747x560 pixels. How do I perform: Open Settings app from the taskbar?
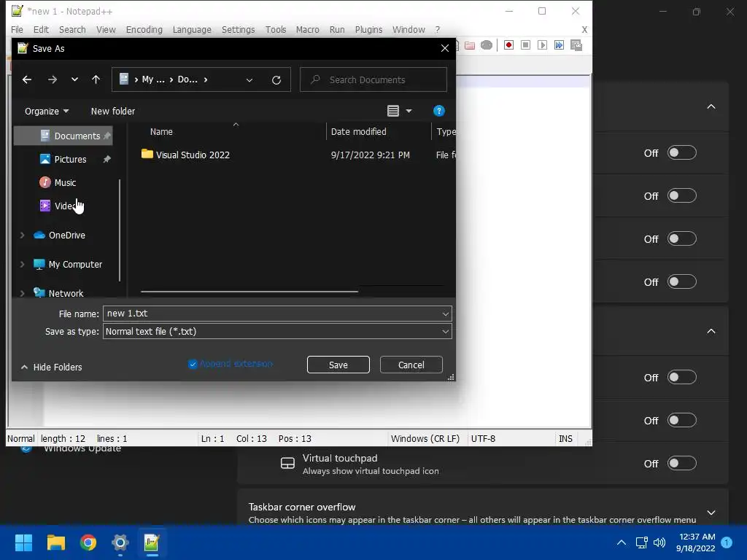[x=120, y=542]
